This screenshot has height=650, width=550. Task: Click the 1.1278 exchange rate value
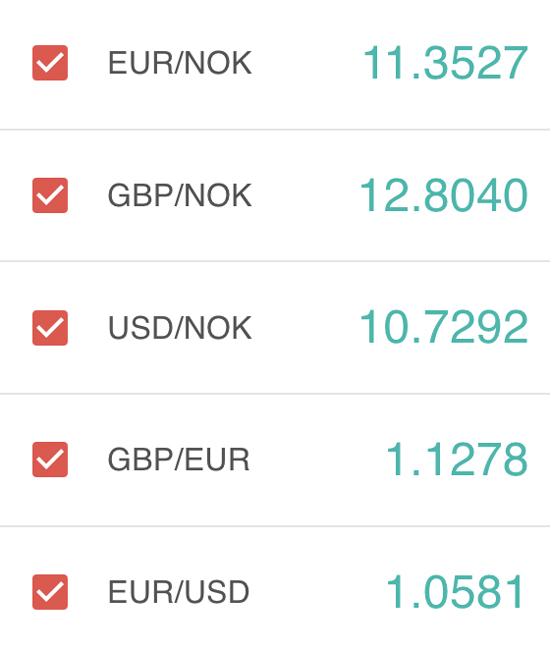click(x=457, y=459)
